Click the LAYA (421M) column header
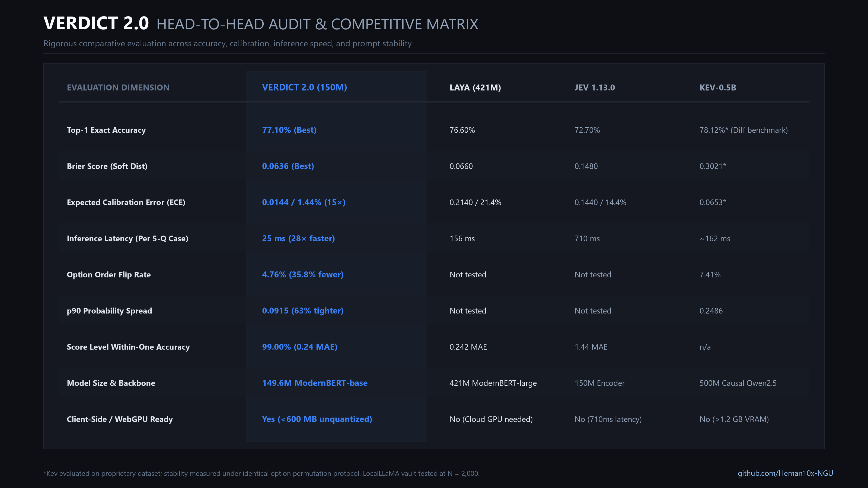 click(x=475, y=88)
